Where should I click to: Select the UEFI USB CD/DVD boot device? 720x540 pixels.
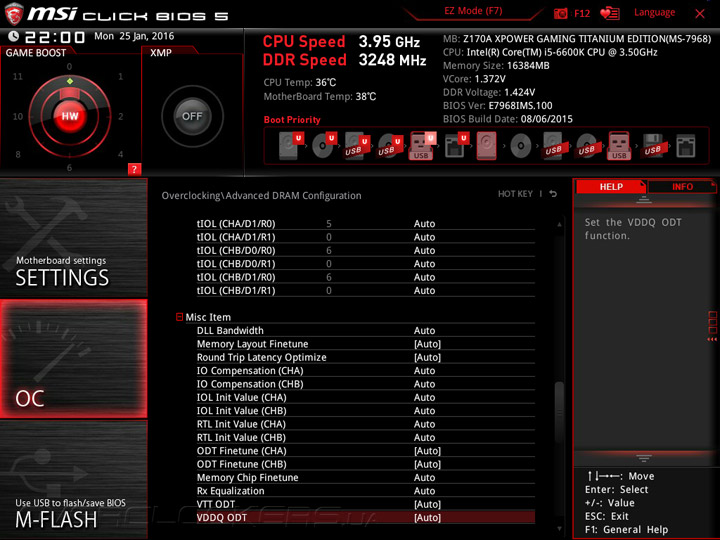click(x=390, y=146)
